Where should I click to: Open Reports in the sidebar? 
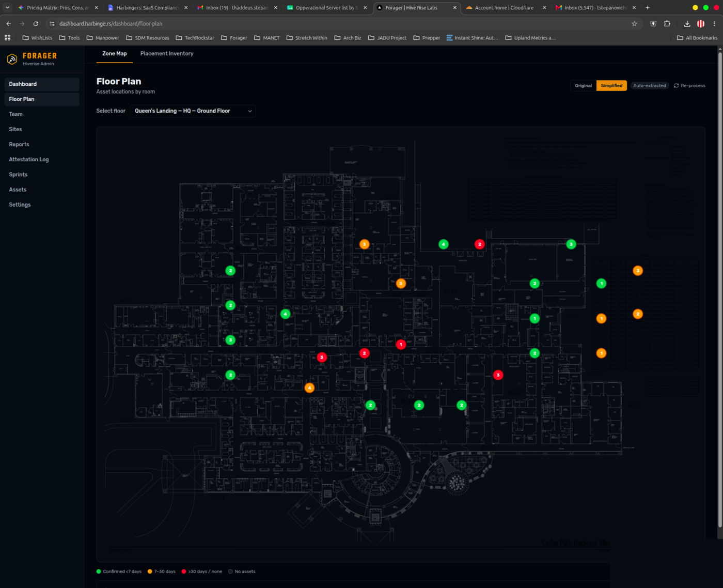pyautogui.click(x=42, y=145)
